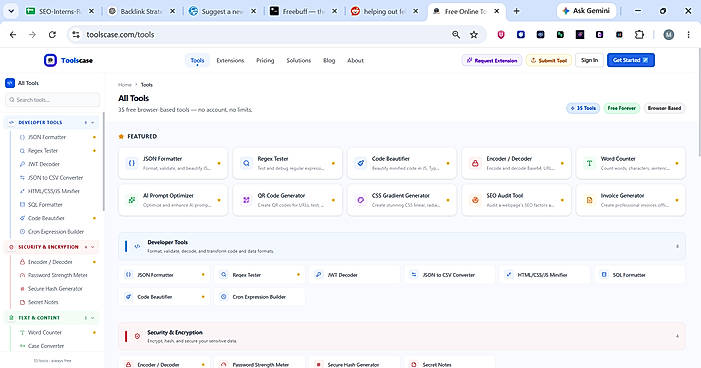
Task: Click the Get Started button
Action: [631, 60]
